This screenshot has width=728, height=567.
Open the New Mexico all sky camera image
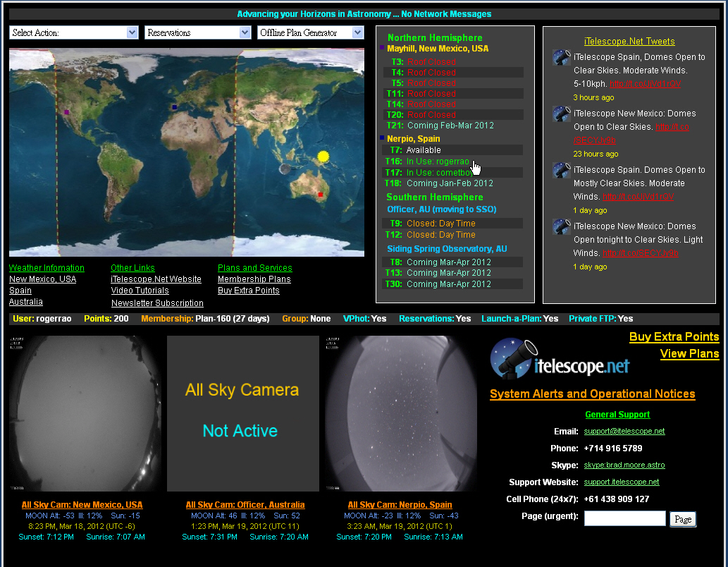(x=85, y=414)
